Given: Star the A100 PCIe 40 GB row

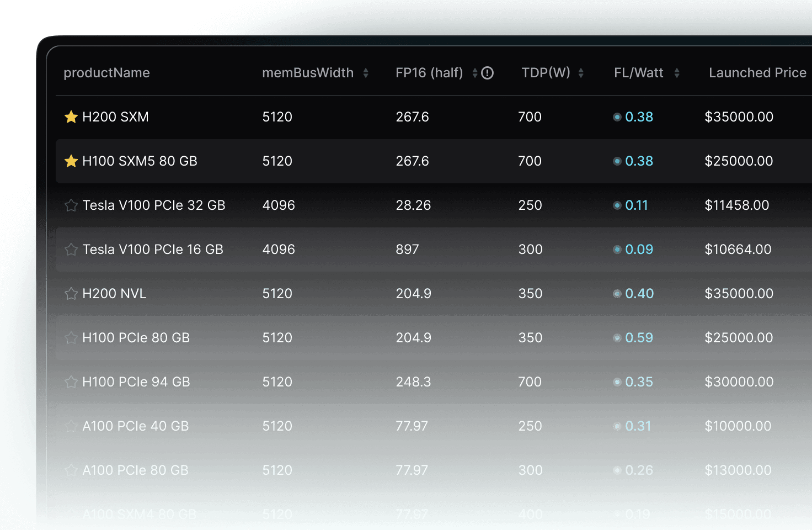Looking at the screenshot, I should pos(71,426).
